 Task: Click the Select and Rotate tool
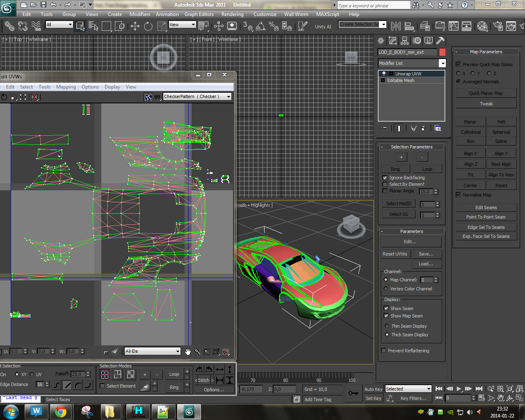pos(148,27)
